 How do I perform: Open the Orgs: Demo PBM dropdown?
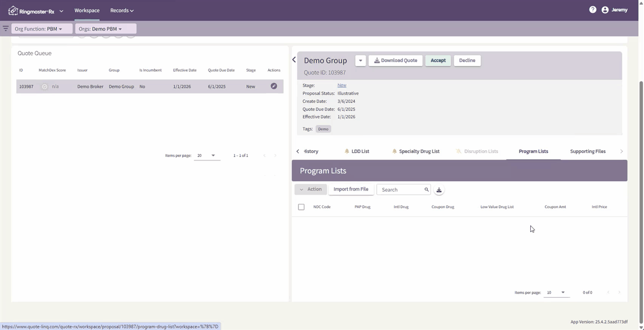click(x=106, y=28)
